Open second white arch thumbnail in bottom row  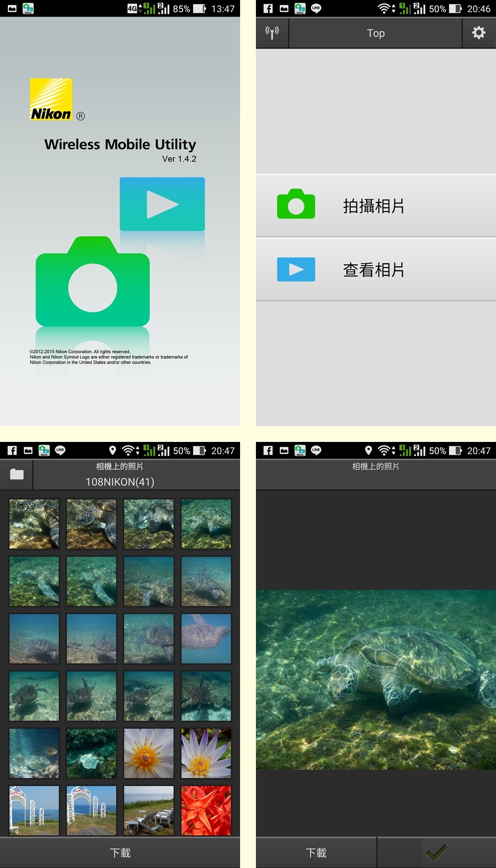pyautogui.click(x=91, y=810)
